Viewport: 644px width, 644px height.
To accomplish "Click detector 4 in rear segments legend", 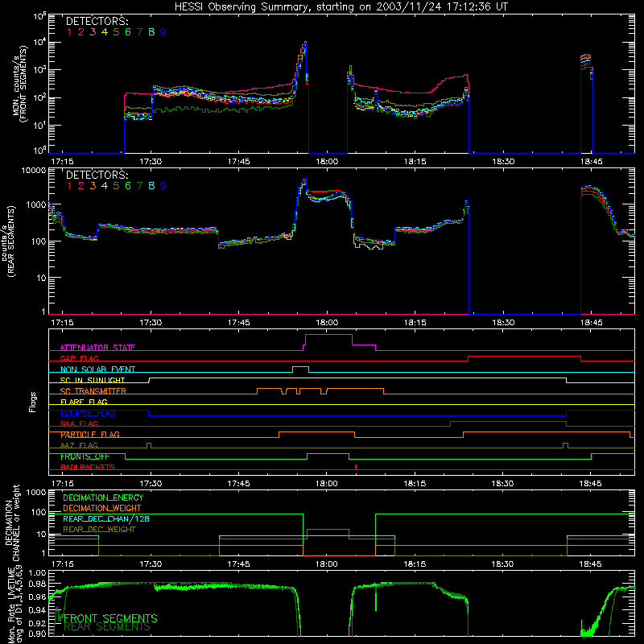I will [x=105, y=186].
